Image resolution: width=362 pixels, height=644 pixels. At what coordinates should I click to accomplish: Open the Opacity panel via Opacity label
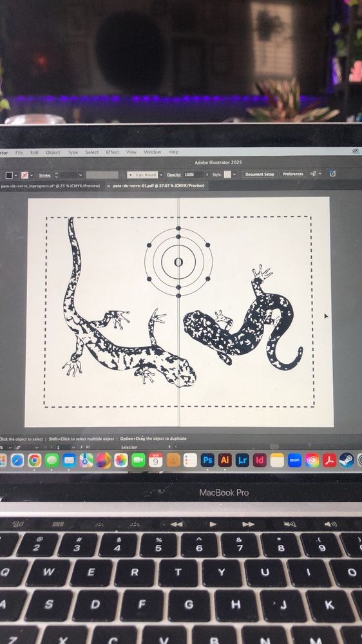tap(174, 175)
